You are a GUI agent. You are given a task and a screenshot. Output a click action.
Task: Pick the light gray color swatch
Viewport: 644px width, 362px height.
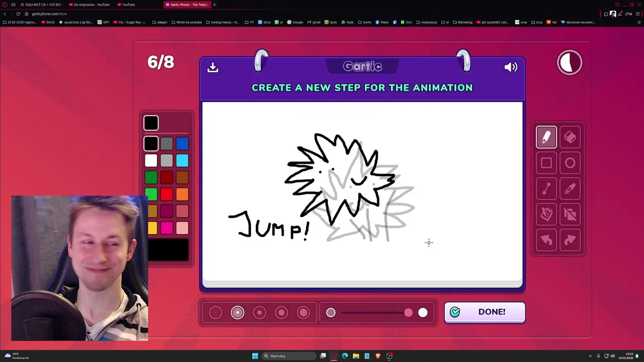click(167, 160)
